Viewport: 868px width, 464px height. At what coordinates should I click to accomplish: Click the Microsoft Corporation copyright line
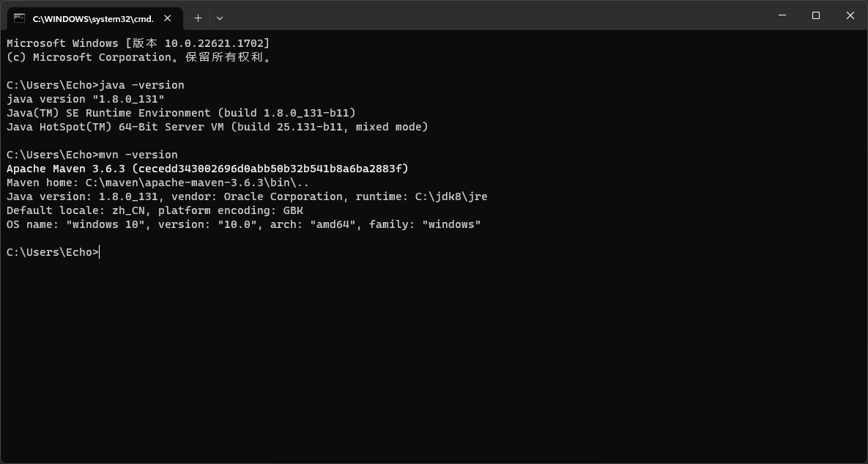(x=139, y=57)
